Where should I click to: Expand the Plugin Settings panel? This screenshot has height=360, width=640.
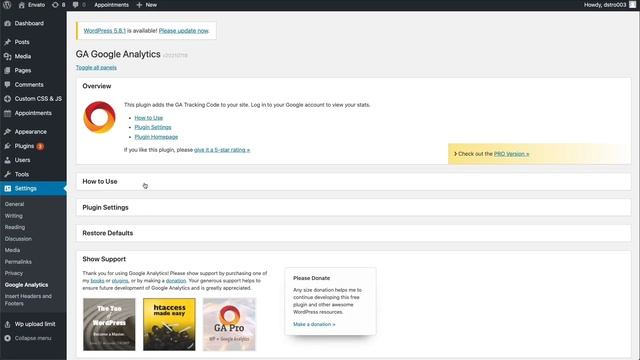click(x=353, y=207)
